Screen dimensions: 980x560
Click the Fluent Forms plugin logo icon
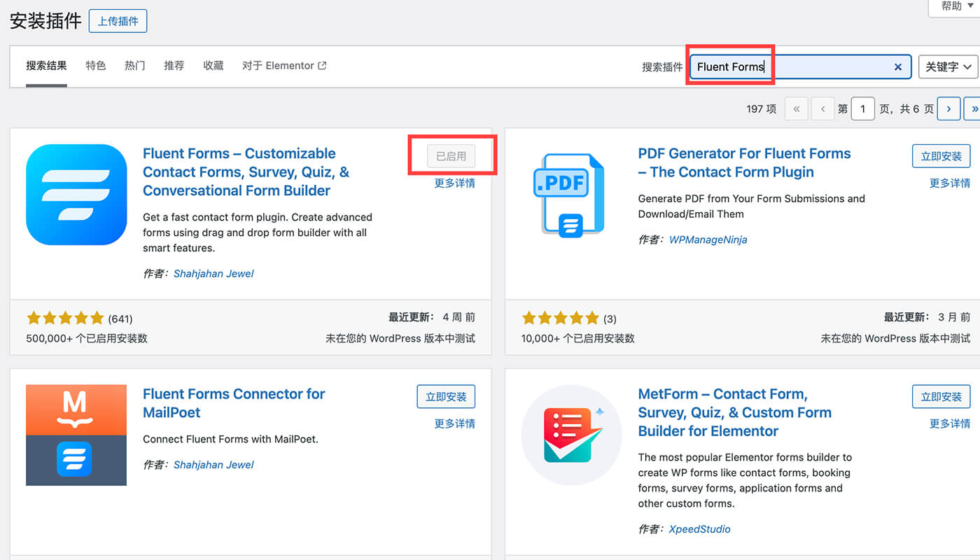(76, 195)
